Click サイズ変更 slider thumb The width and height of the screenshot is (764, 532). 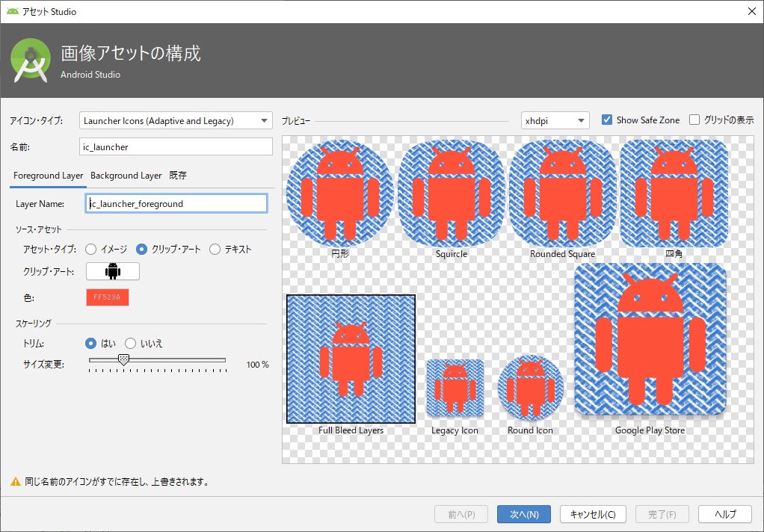pos(124,360)
